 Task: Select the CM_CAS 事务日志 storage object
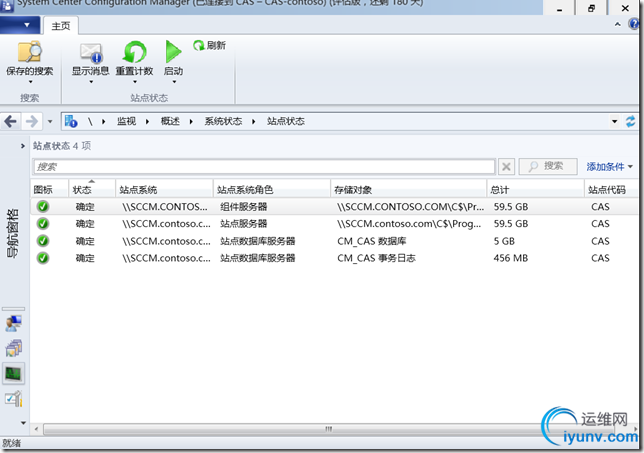click(x=376, y=258)
